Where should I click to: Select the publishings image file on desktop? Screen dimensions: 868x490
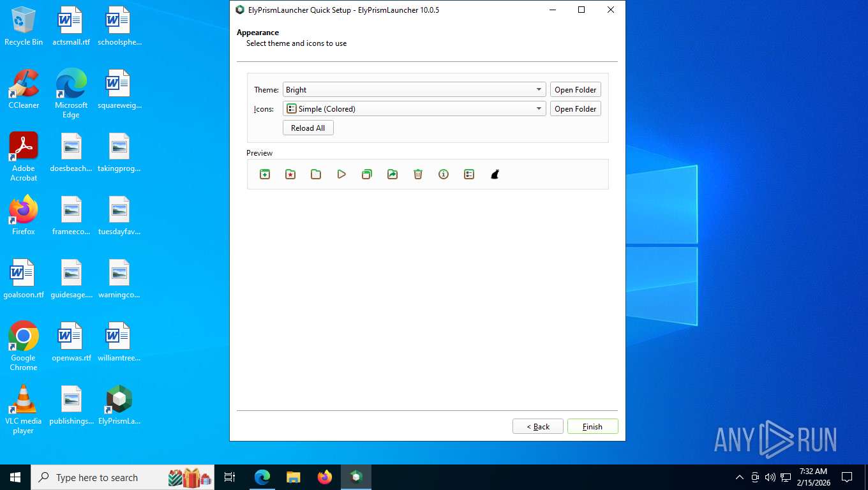pos(71,405)
